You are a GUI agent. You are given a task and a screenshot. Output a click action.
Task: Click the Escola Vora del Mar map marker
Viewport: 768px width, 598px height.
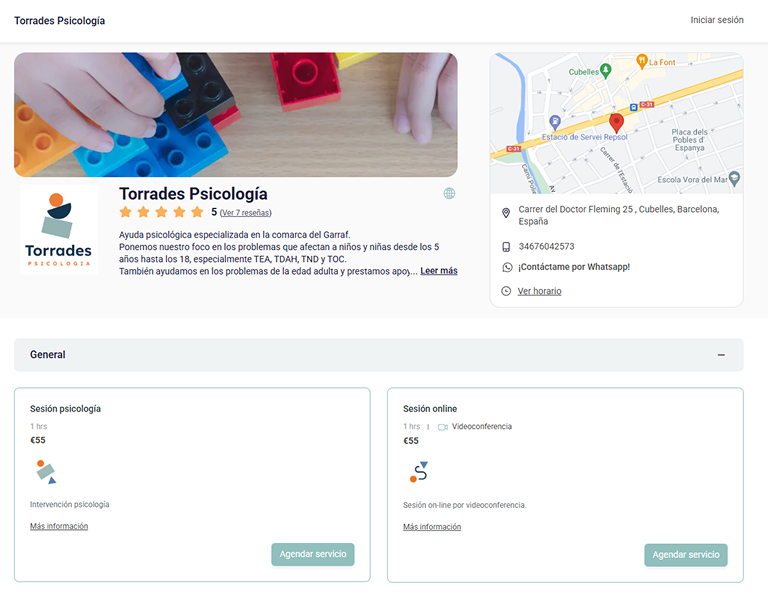734,178
